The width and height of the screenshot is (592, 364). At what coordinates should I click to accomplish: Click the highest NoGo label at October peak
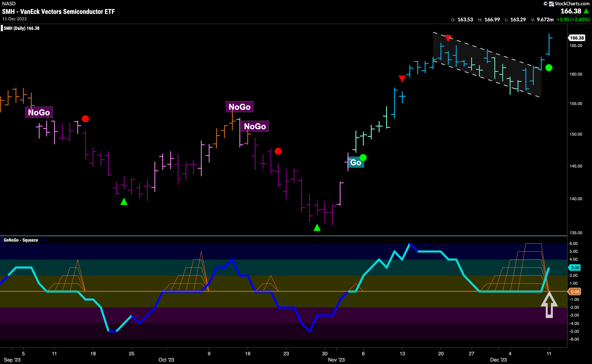point(239,107)
